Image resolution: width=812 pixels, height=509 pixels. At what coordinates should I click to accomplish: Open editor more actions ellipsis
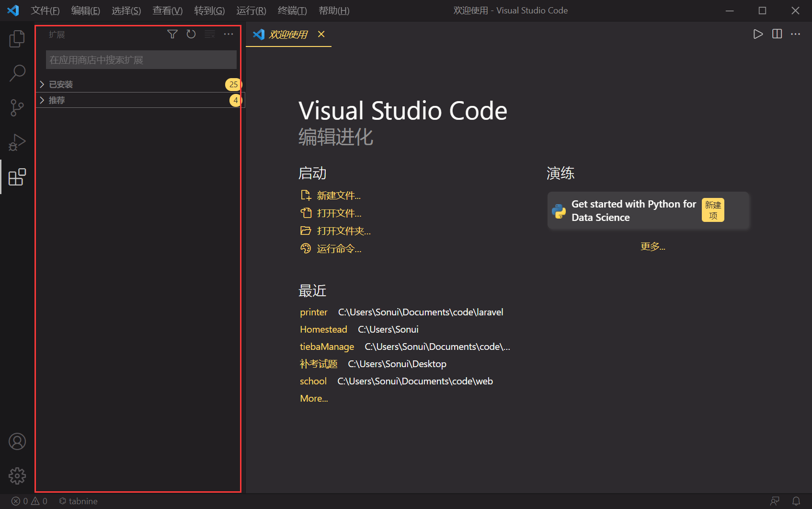point(796,34)
